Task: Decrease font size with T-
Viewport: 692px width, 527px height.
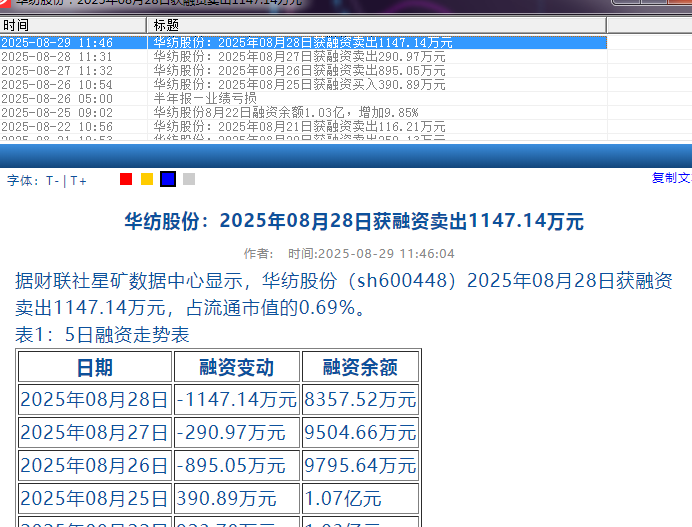Action: tap(53, 181)
